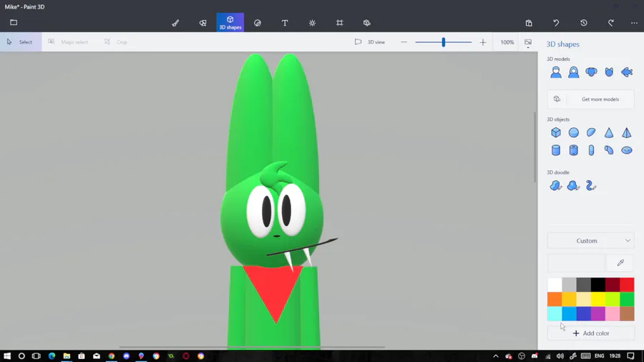Insert the Fish 3D model
This screenshot has height=362, width=644.
point(627,72)
